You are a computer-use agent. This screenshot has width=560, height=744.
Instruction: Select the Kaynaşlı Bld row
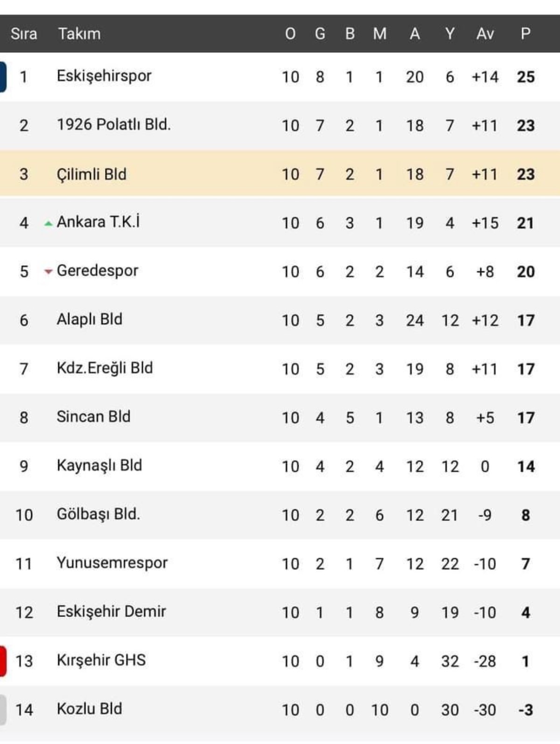(99, 465)
